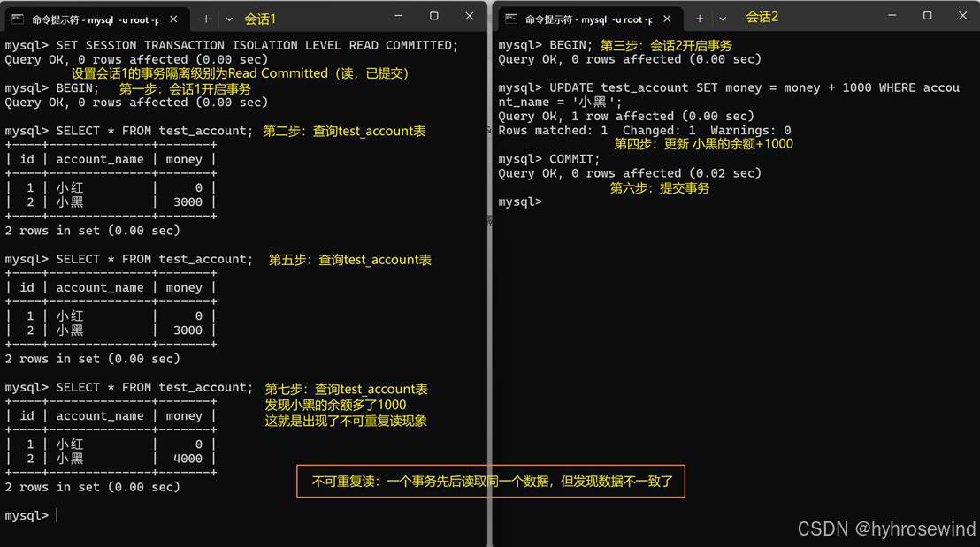Click the BEGIN; command in session 1
980x547 pixels.
point(78,88)
